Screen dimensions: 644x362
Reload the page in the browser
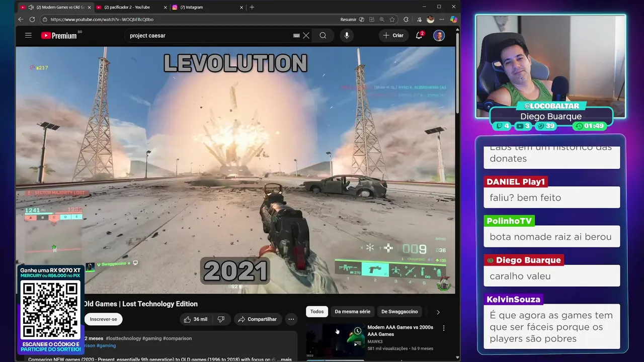(32, 20)
